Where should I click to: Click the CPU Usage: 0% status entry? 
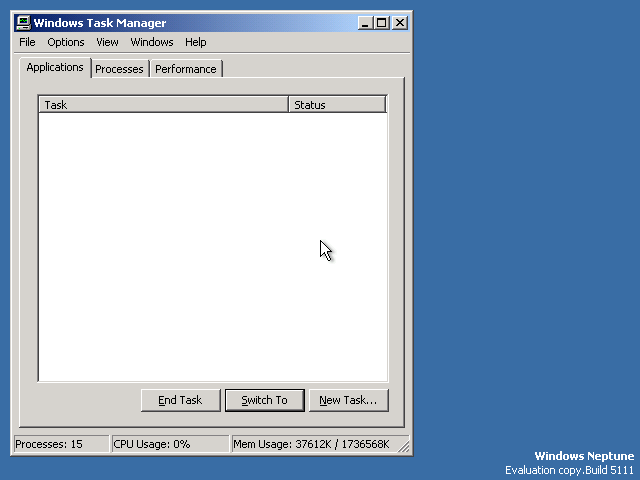coord(170,444)
